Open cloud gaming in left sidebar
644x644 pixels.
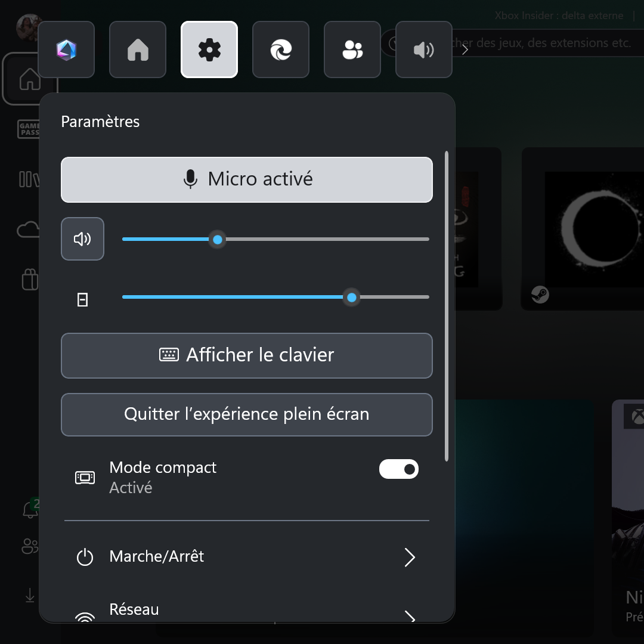coord(29,230)
